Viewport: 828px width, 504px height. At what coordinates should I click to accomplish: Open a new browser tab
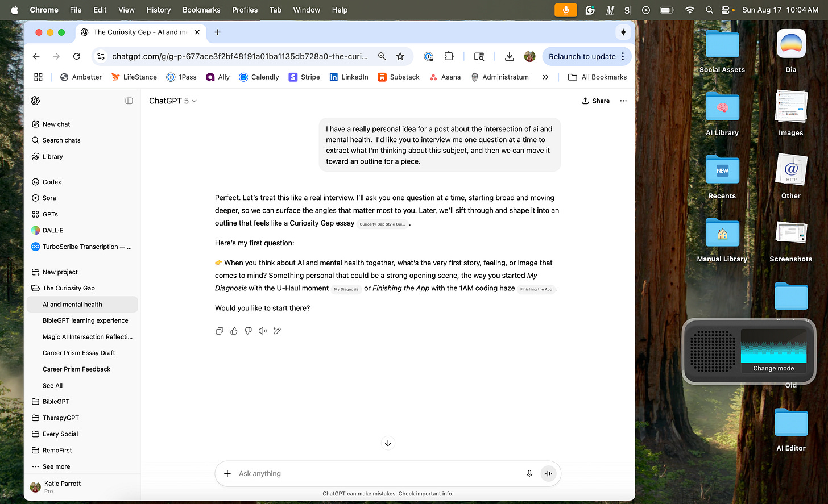tap(217, 32)
